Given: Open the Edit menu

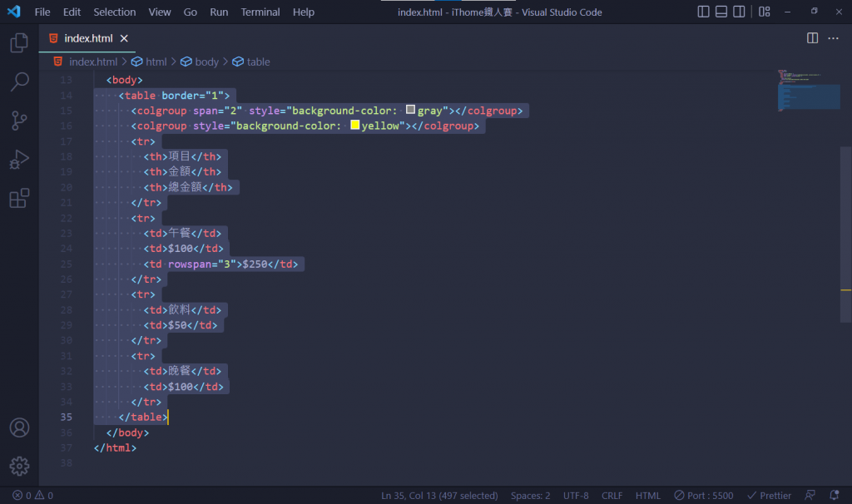Looking at the screenshot, I should tap(72, 12).
